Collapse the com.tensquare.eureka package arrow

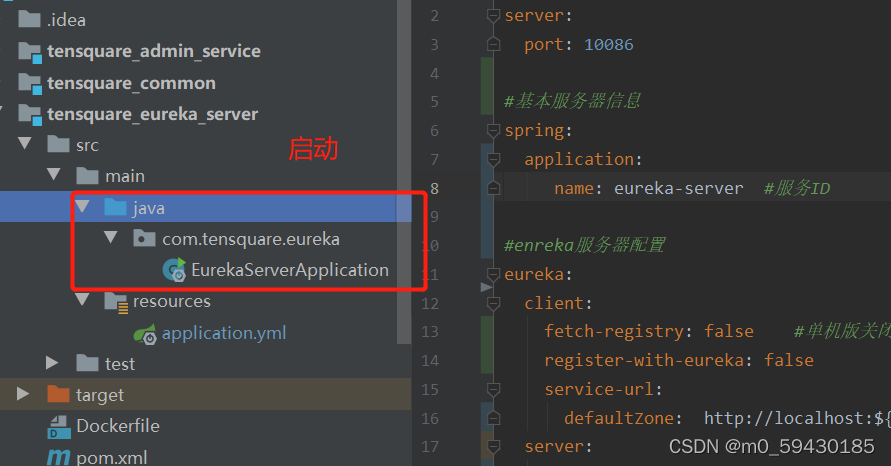[111, 236]
